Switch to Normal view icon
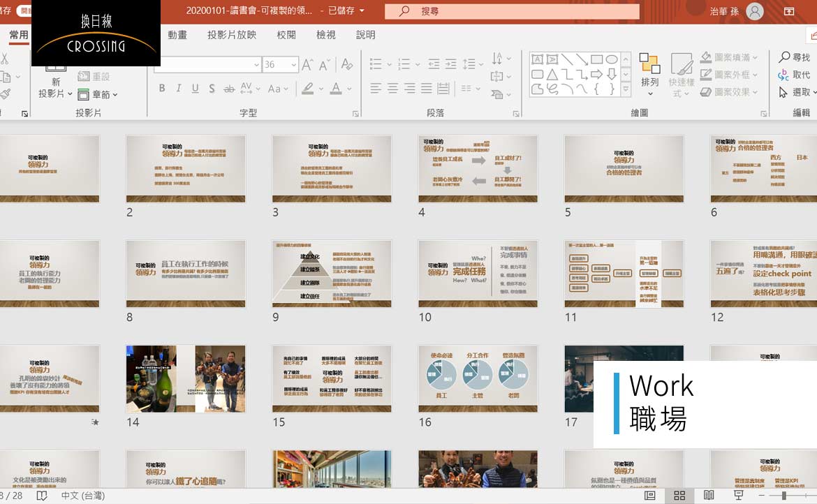This screenshot has width=817, height=504. point(649,495)
